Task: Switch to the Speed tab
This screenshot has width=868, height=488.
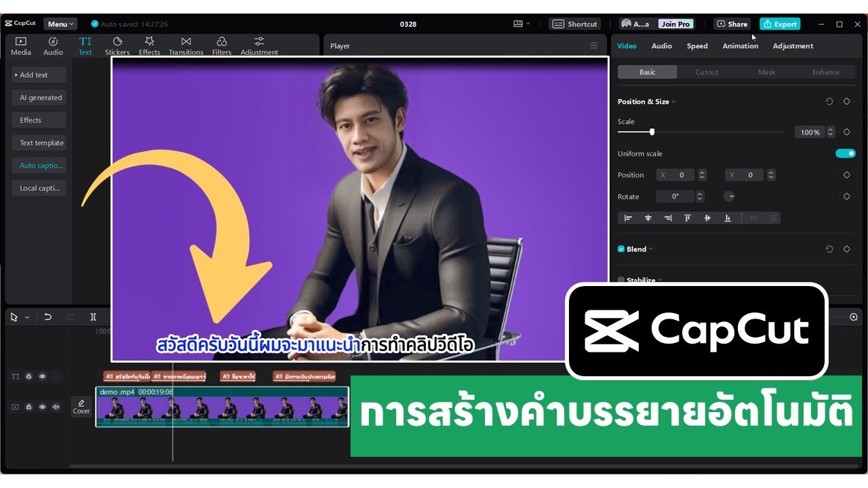Action: coord(697,46)
